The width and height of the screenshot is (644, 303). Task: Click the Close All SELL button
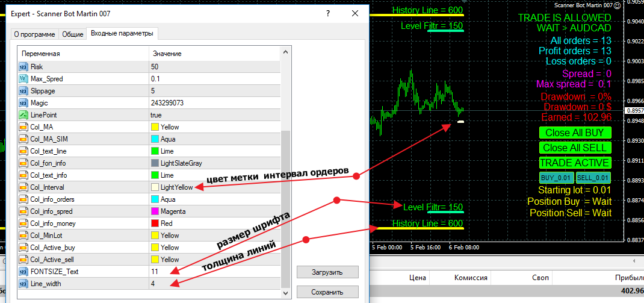coord(575,148)
